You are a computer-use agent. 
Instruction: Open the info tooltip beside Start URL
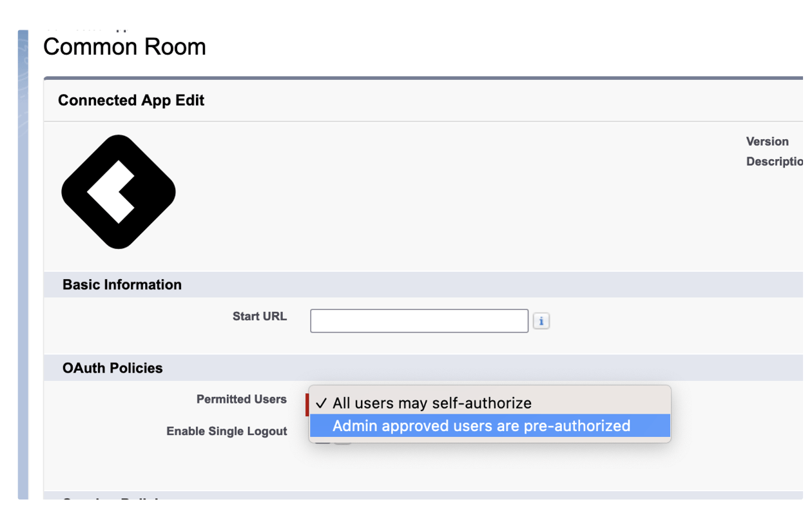(541, 320)
